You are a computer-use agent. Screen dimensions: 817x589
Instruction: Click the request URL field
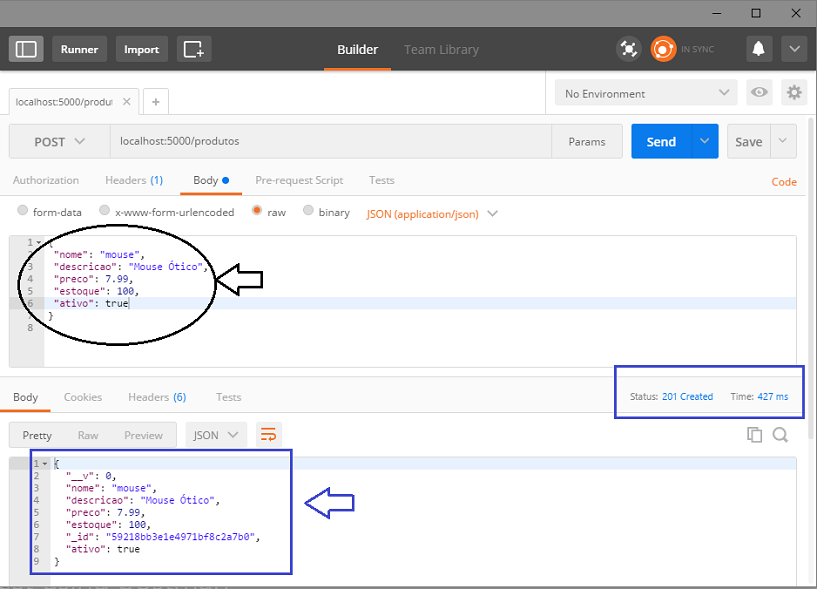point(330,141)
